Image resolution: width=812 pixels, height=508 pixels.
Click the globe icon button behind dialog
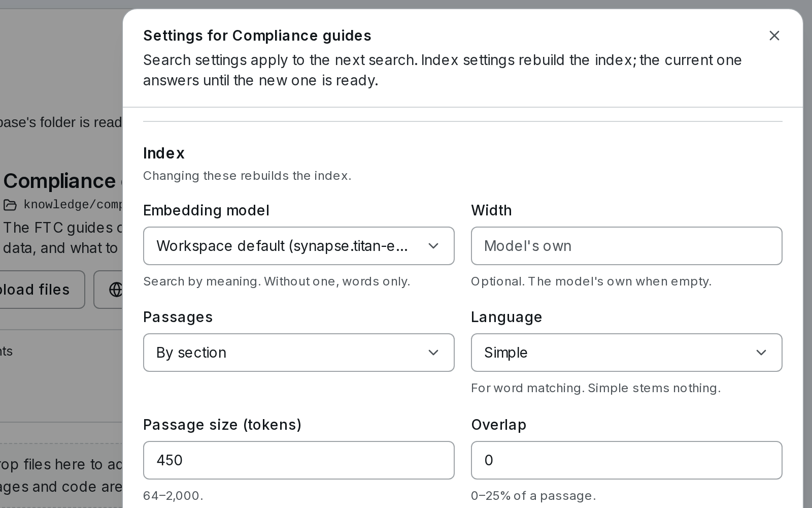[x=108, y=290]
